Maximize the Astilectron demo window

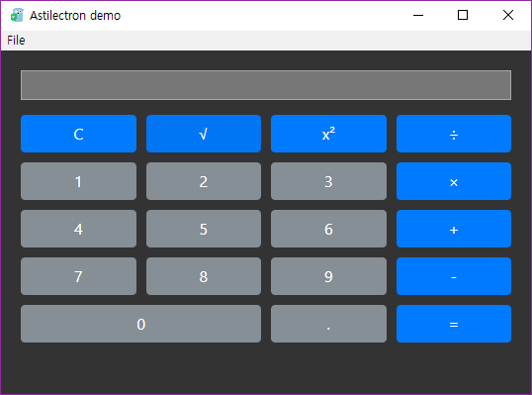coord(463,15)
